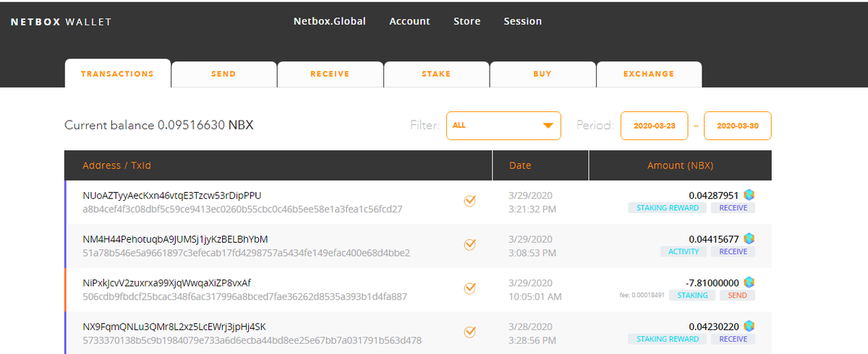This screenshot has height=354, width=868.
Task: Open the Buy tab
Action: [x=542, y=74]
